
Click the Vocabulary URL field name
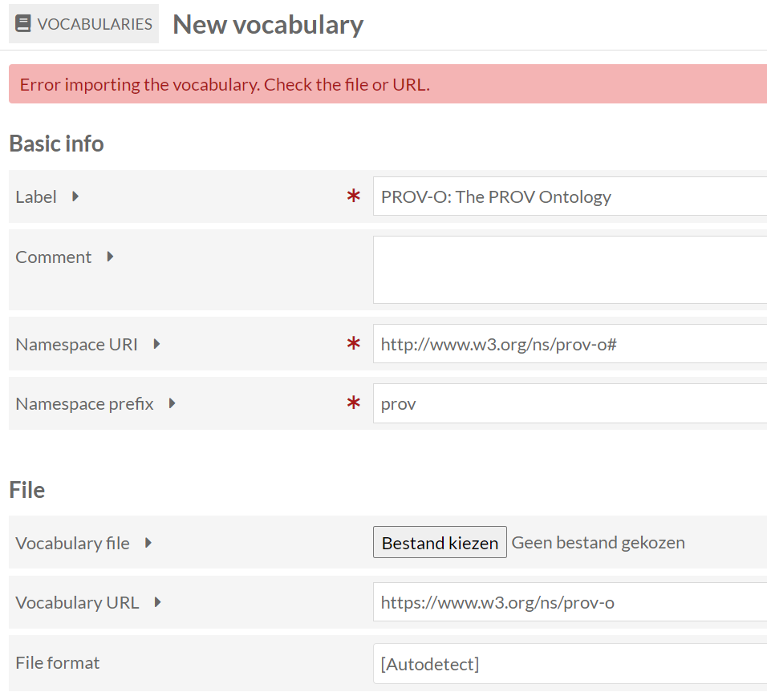coord(77,603)
